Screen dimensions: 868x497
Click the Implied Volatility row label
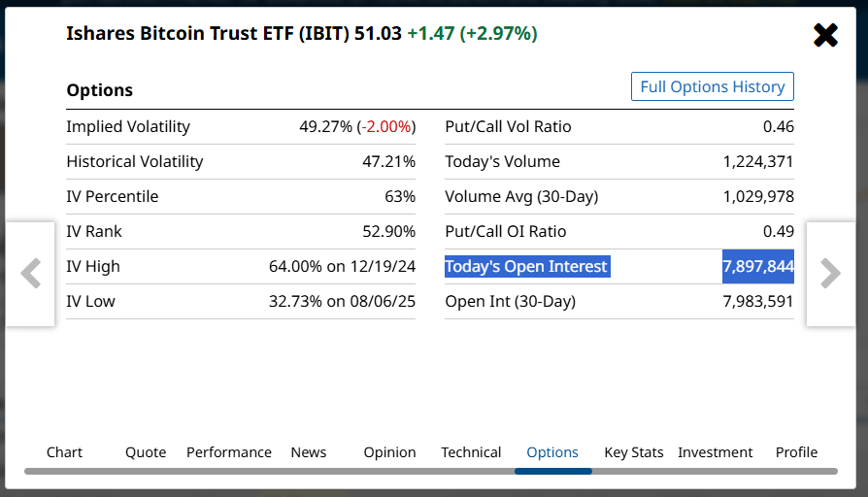[128, 126]
